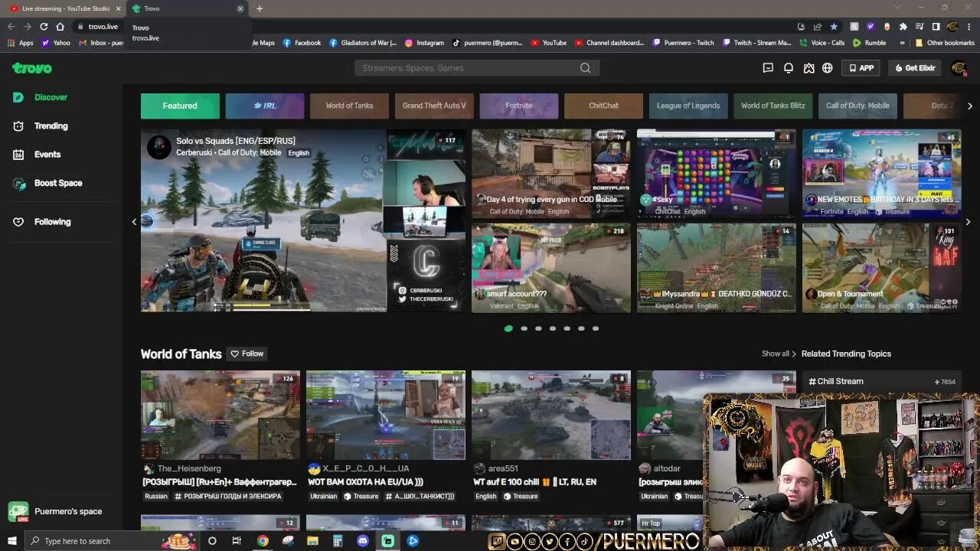The image size is (980, 551).
Task: Select the World of Tanks category tab
Action: tap(349, 106)
